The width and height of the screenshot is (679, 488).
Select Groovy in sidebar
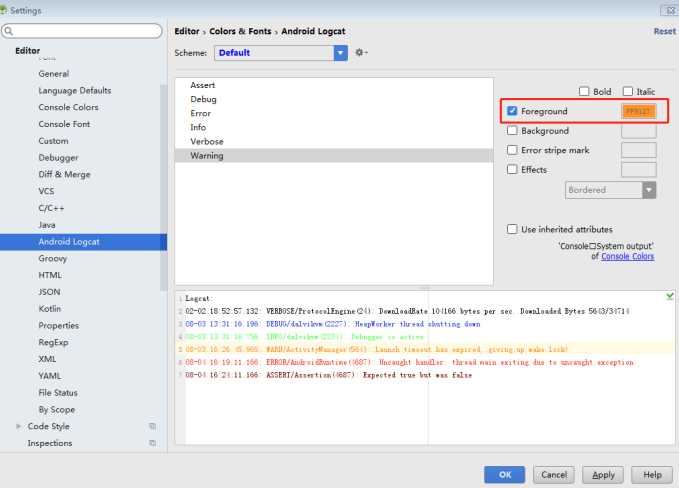coord(52,259)
